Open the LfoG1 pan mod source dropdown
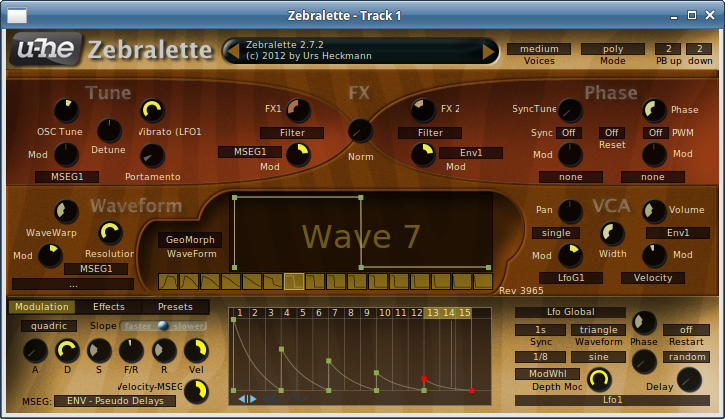Image resolution: width=725 pixels, height=419 pixels. point(571,278)
